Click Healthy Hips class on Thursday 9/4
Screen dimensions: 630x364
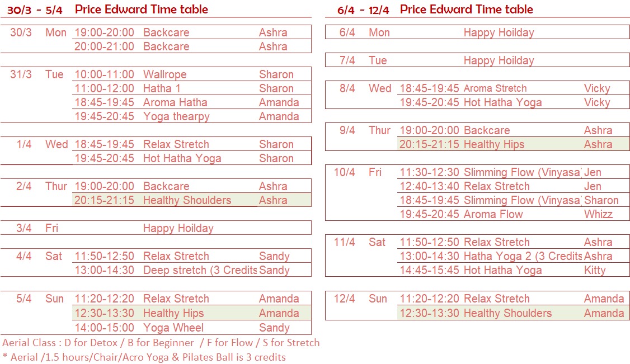click(494, 144)
